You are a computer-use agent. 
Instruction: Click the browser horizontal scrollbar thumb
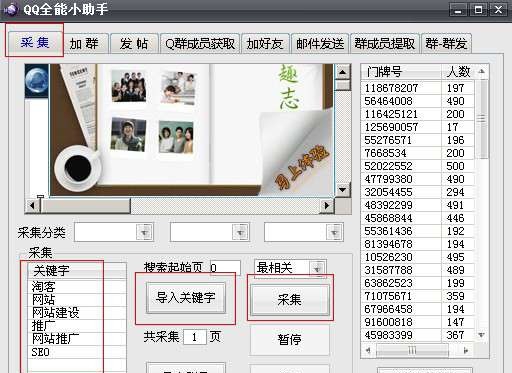(85, 206)
